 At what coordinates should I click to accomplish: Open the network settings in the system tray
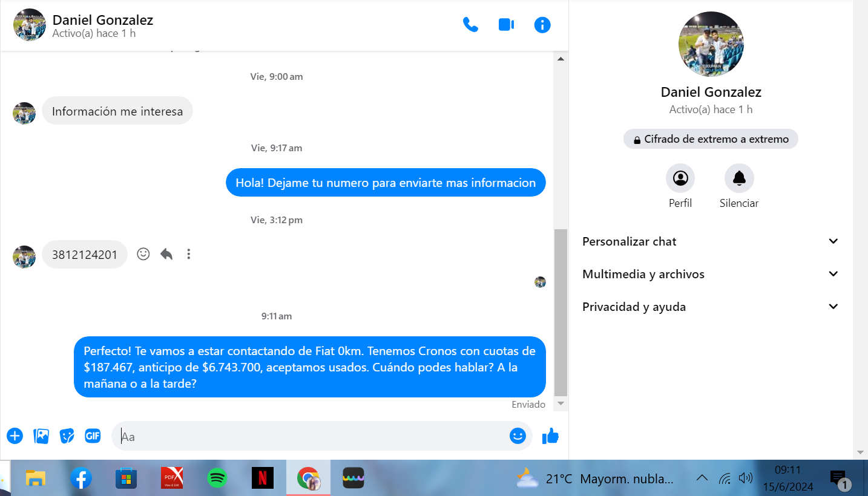point(725,478)
